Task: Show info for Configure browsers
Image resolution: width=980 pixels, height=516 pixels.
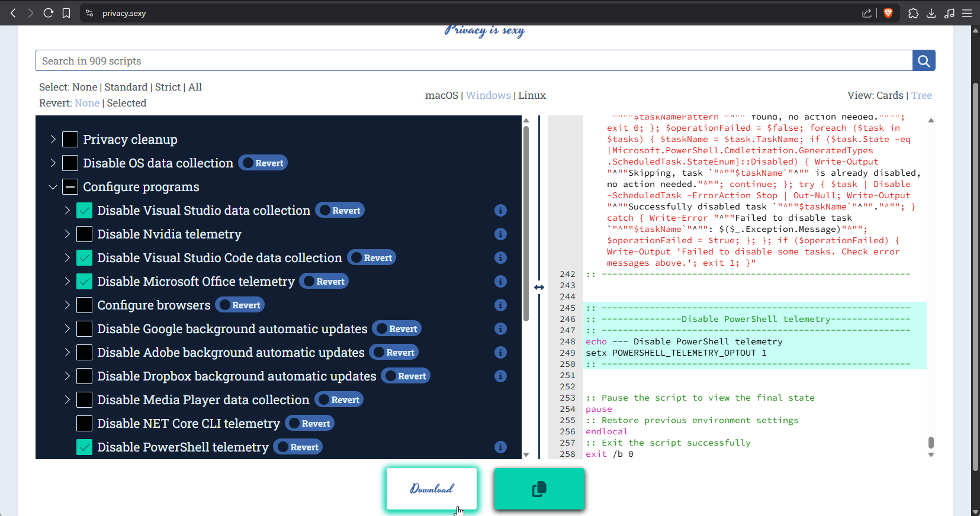Action: coord(500,305)
